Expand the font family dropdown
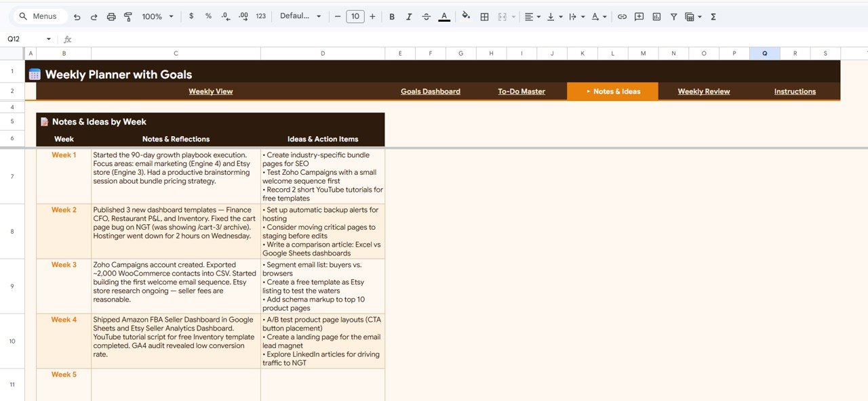This screenshot has height=401, width=868. click(x=300, y=16)
